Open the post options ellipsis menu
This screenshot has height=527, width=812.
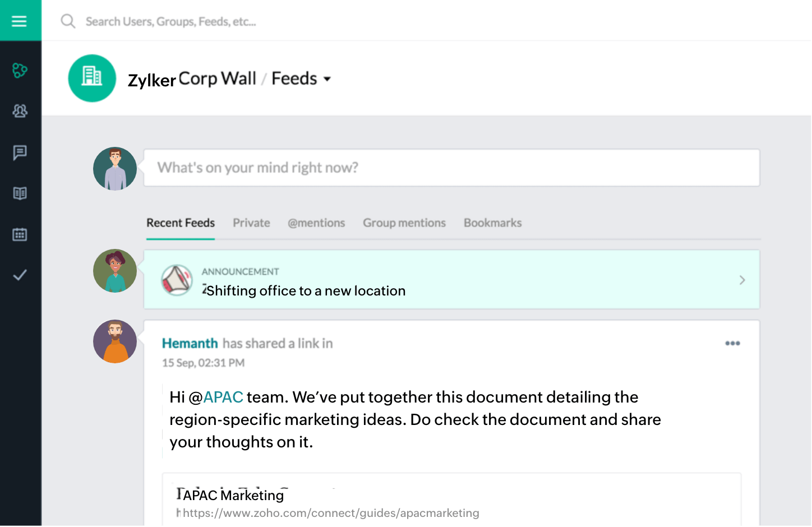732,343
